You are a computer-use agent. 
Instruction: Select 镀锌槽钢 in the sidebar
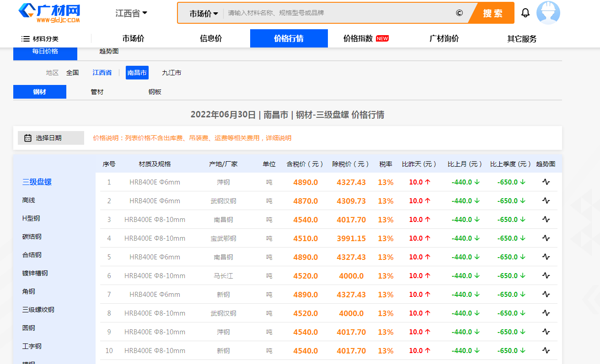tap(35, 273)
